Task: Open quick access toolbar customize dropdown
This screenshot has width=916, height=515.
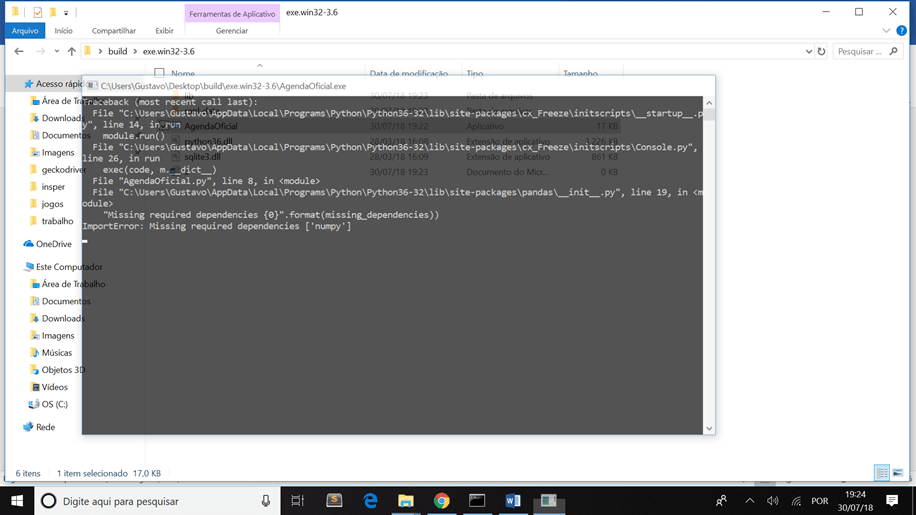Action: pos(66,12)
